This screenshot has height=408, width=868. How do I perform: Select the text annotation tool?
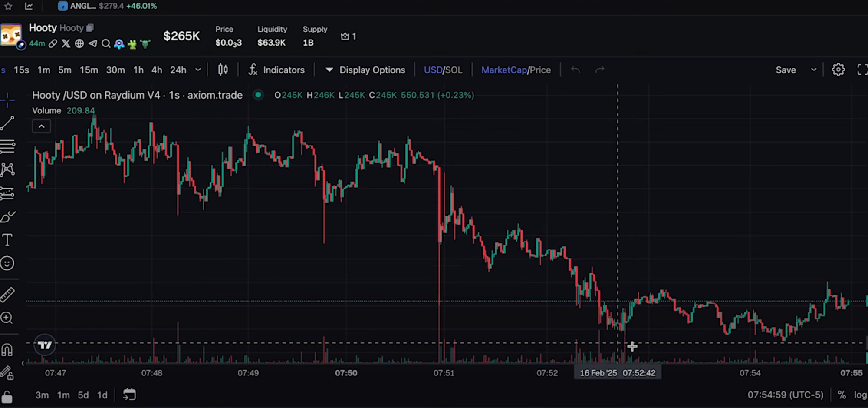[8, 239]
